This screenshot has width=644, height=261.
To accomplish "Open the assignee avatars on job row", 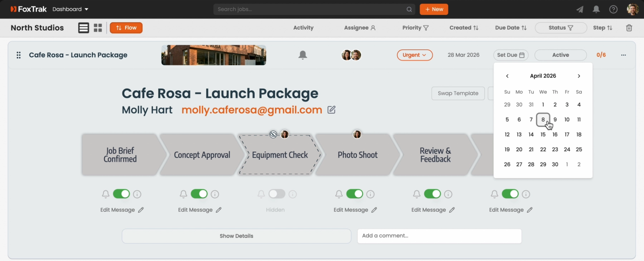I will click(x=351, y=55).
